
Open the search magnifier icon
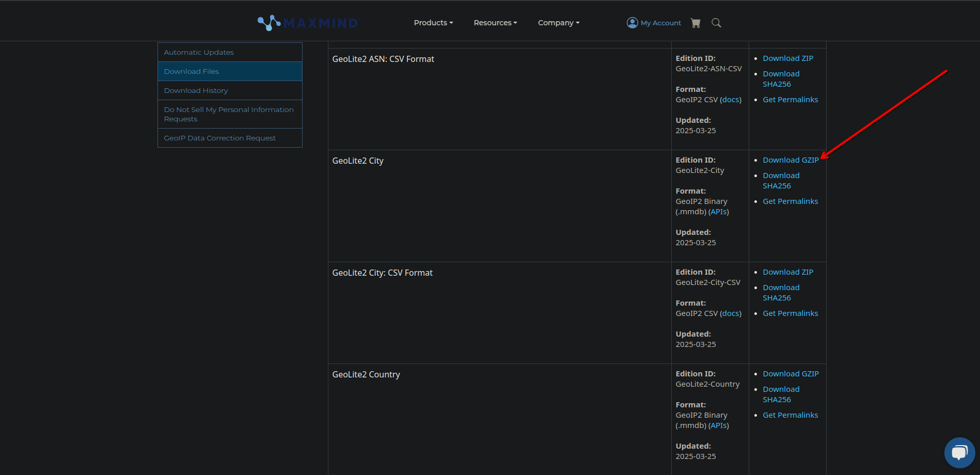tap(716, 23)
